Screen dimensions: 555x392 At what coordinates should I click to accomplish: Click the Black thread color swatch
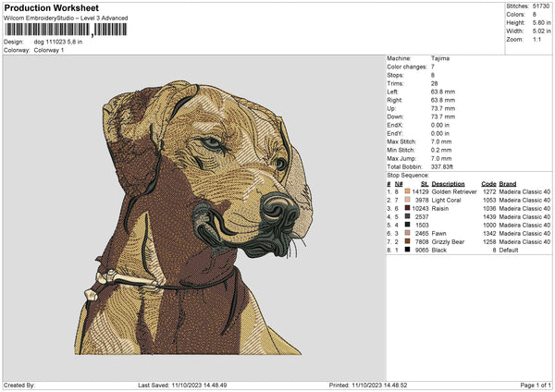pos(407,250)
